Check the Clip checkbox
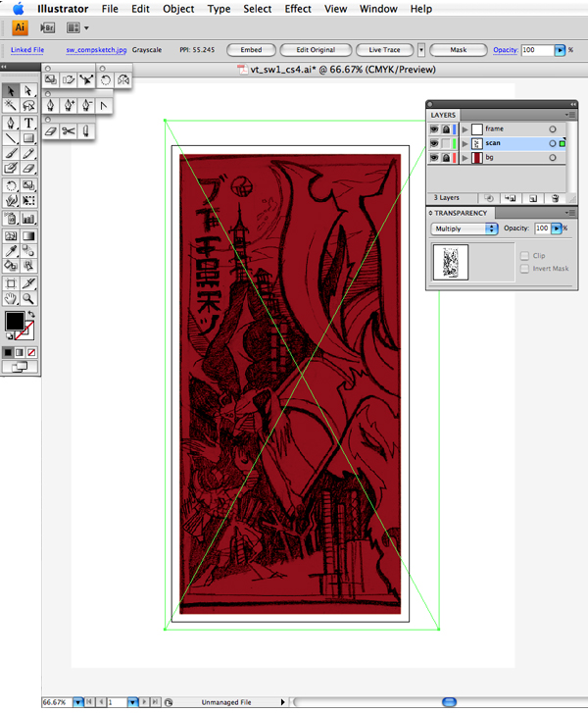 pyautogui.click(x=524, y=256)
